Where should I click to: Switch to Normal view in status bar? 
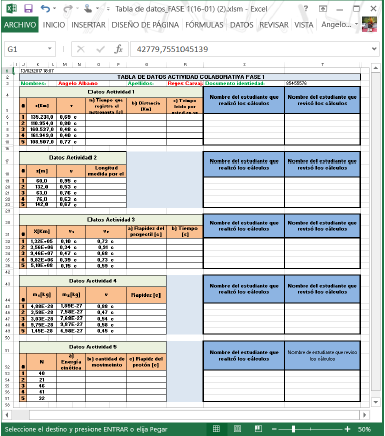[216, 429]
